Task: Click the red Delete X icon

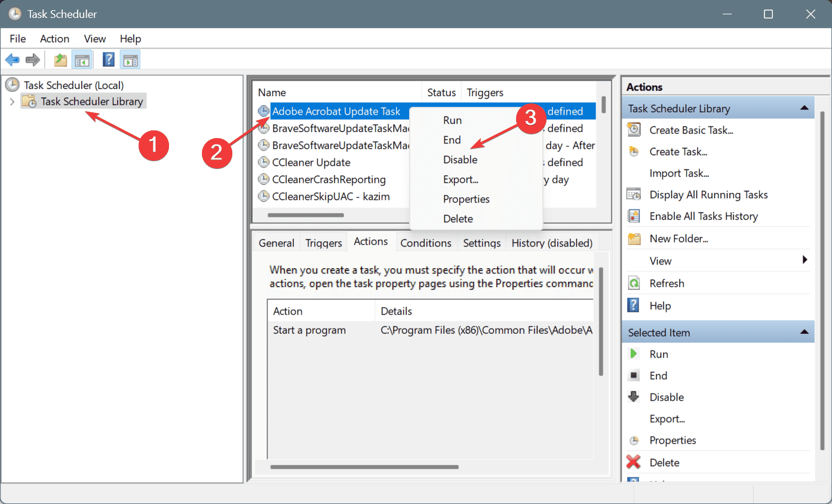Action: click(634, 462)
